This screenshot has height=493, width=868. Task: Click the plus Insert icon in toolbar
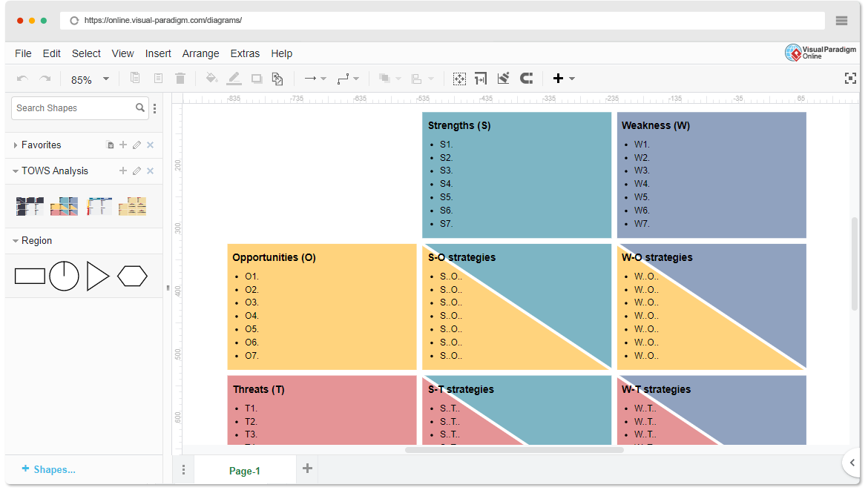pos(558,79)
